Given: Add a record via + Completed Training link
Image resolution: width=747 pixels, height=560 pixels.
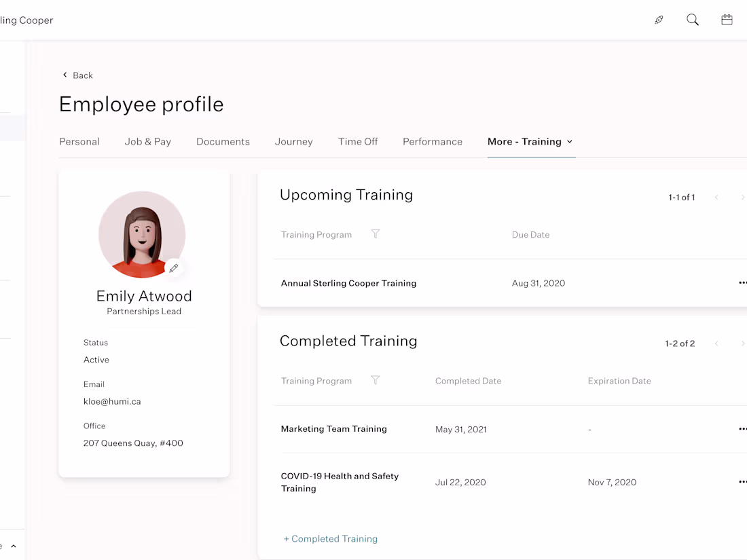Looking at the screenshot, I should (x=331, y=538).
